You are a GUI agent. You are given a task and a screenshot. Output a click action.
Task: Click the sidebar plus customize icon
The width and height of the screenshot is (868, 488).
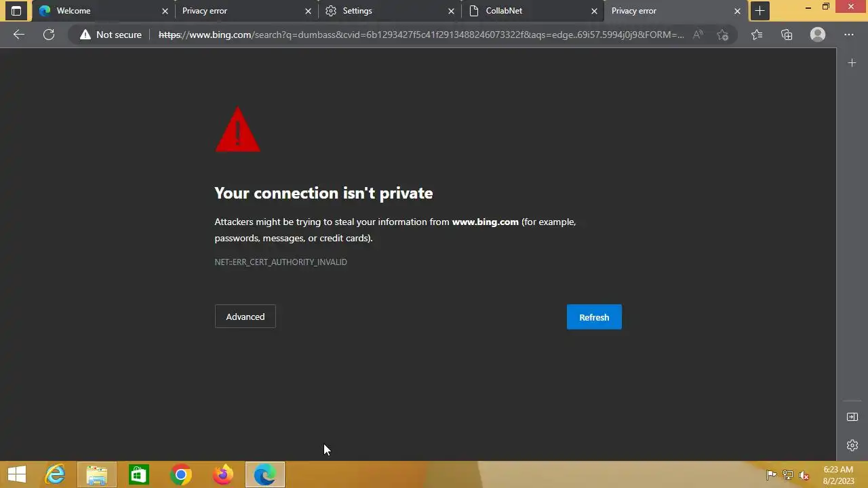tap(852, 62)
